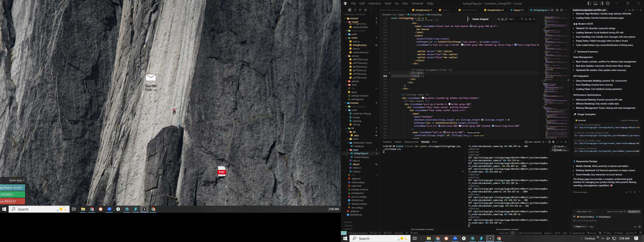
Task: Open editor More Actions ellipsis
Action: click(x=566, y=10)
